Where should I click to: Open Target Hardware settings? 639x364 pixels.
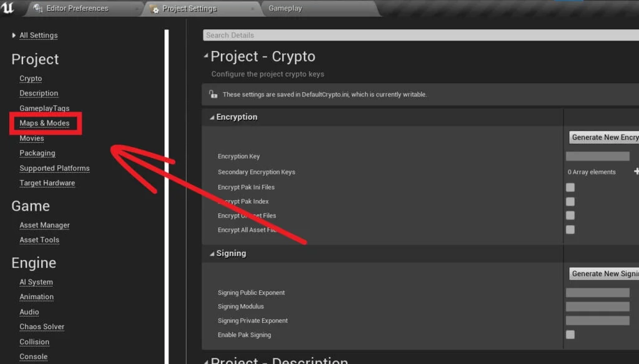coord(47,183)
